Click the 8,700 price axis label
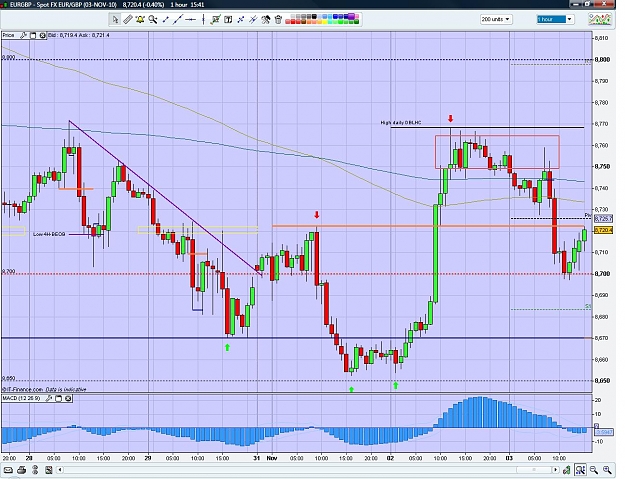The width and height of the screenshot is (625, 479). 602,274
